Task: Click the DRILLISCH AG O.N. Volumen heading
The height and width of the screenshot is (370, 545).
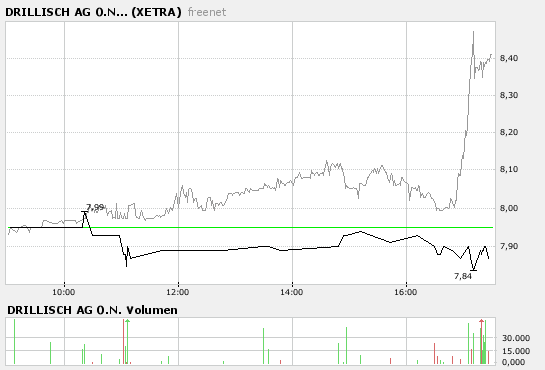Action: 92,310
